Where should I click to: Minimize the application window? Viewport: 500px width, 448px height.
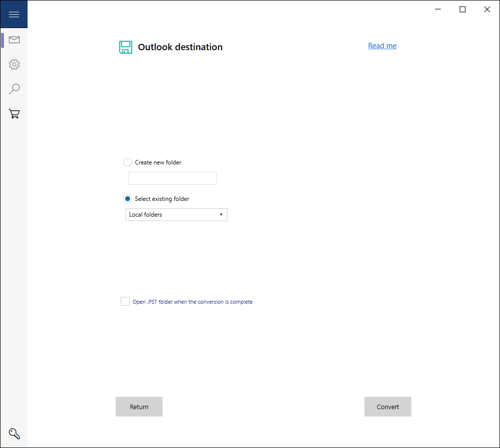438,9
